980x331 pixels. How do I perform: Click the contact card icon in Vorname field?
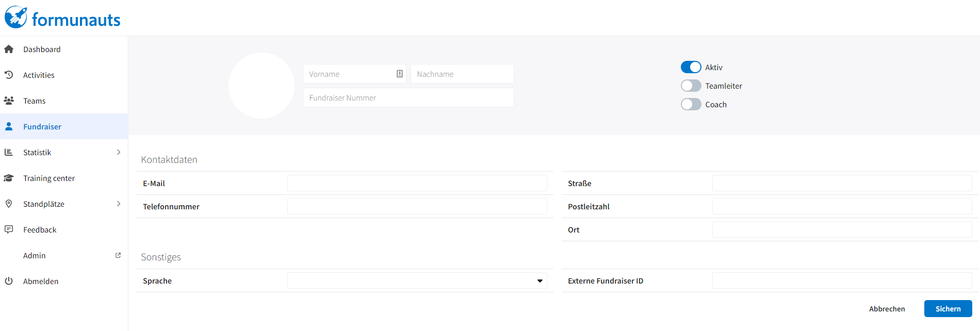point(400,74)
